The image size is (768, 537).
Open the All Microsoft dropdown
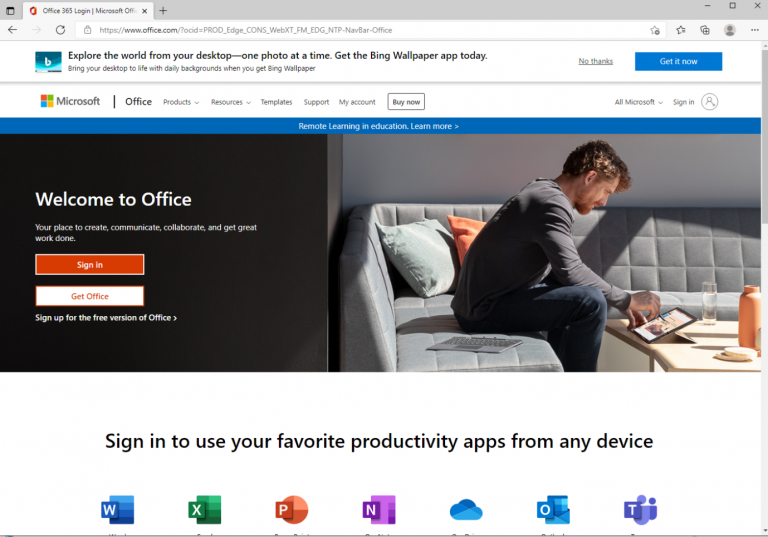tap(638, 102)
